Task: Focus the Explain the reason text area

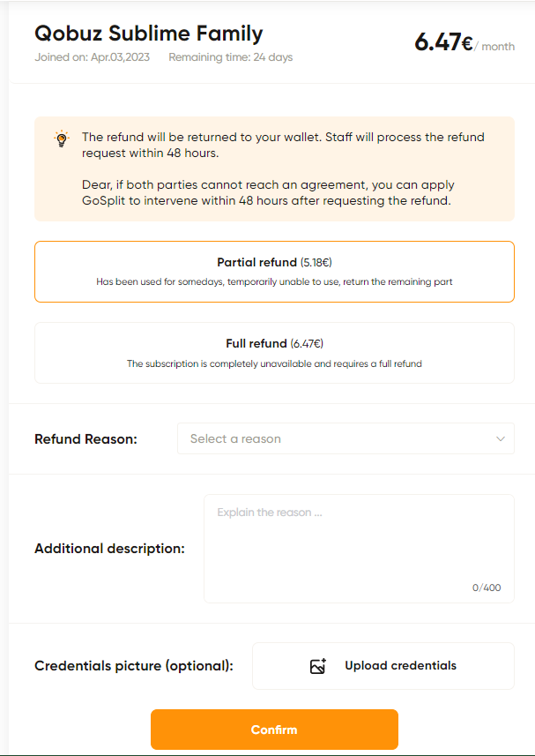Action: [x=359, y=549]
